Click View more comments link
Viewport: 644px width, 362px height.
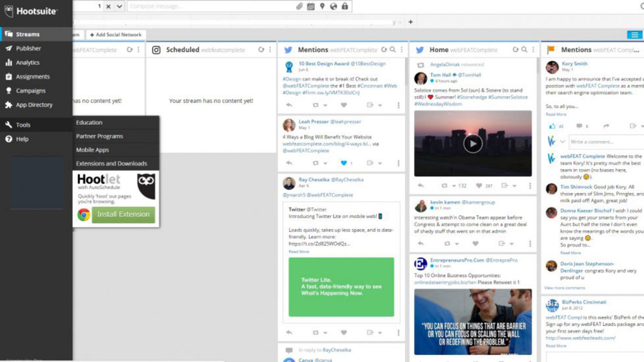coord(565,288)
